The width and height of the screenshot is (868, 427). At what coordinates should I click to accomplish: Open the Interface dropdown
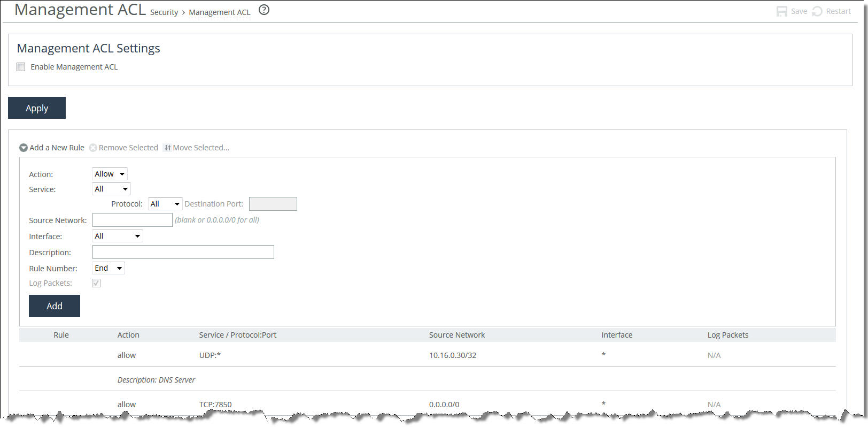click(118, 236)
